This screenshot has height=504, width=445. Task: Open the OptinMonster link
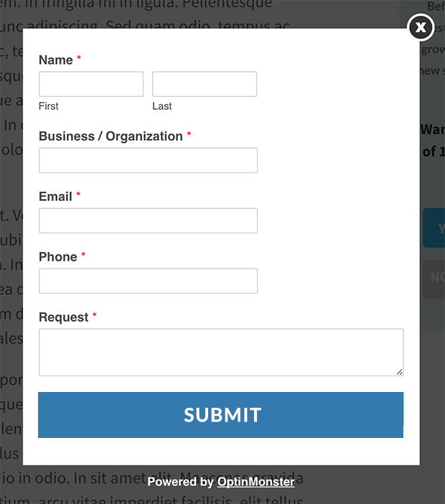pos(256,482)
